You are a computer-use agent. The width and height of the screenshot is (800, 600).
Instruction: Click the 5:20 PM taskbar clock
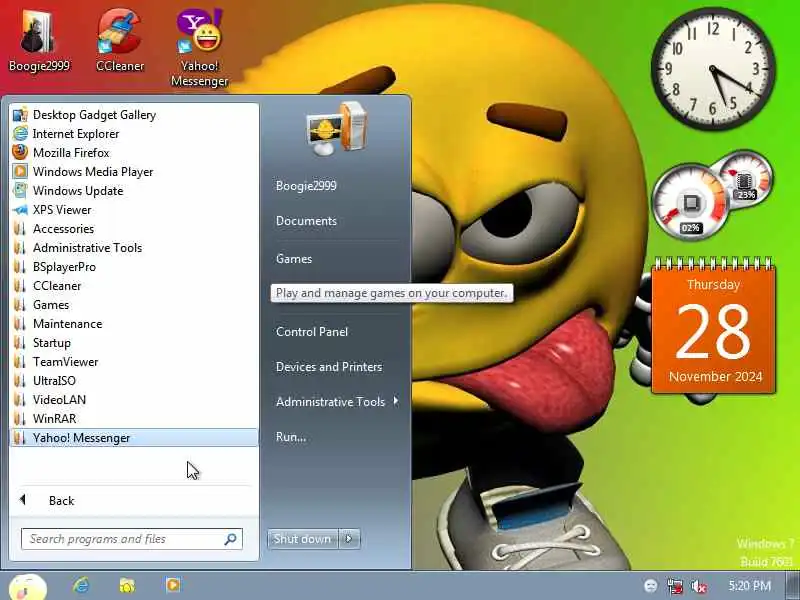coord(749,585)
